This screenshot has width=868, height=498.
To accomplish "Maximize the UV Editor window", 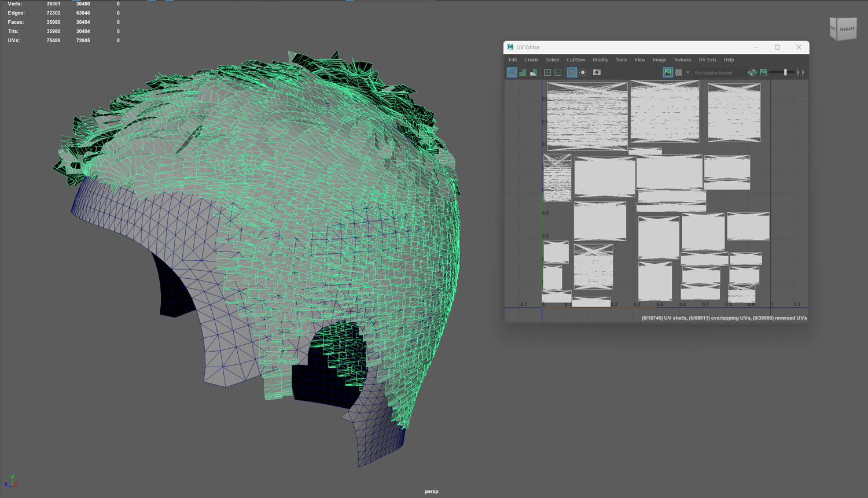I will (x=777, y=47).
